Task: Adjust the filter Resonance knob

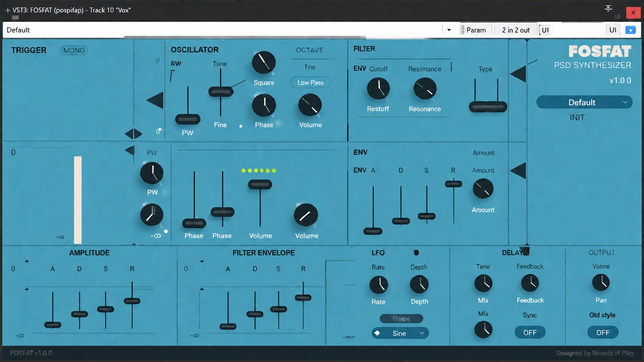Action: tap(425, 88)
